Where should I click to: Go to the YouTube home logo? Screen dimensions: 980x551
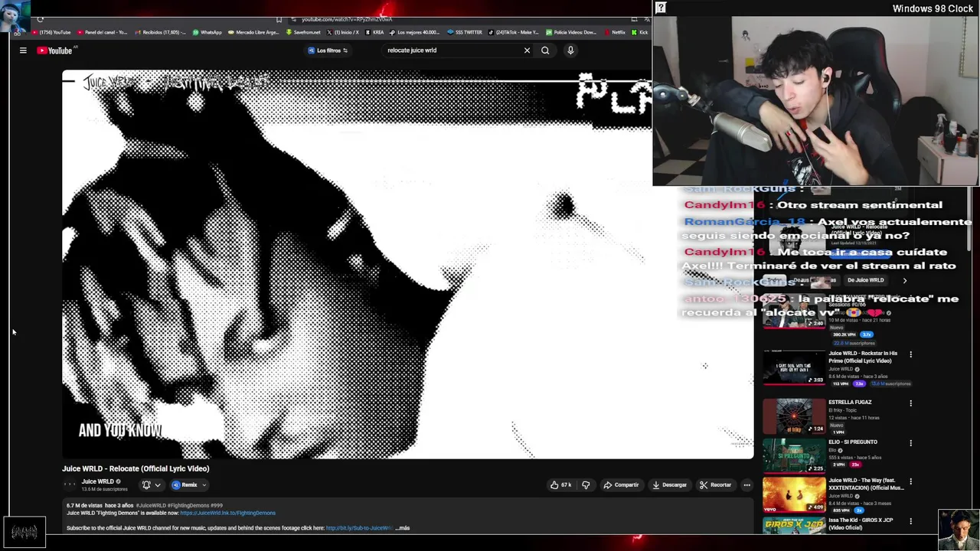[x=54, y=51]
